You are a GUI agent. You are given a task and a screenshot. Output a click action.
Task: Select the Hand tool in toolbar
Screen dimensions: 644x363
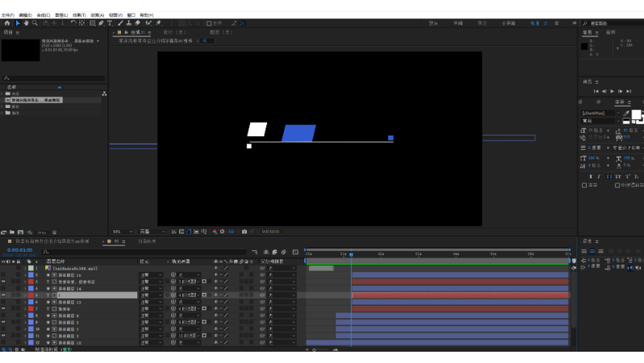tap(27, 23)
